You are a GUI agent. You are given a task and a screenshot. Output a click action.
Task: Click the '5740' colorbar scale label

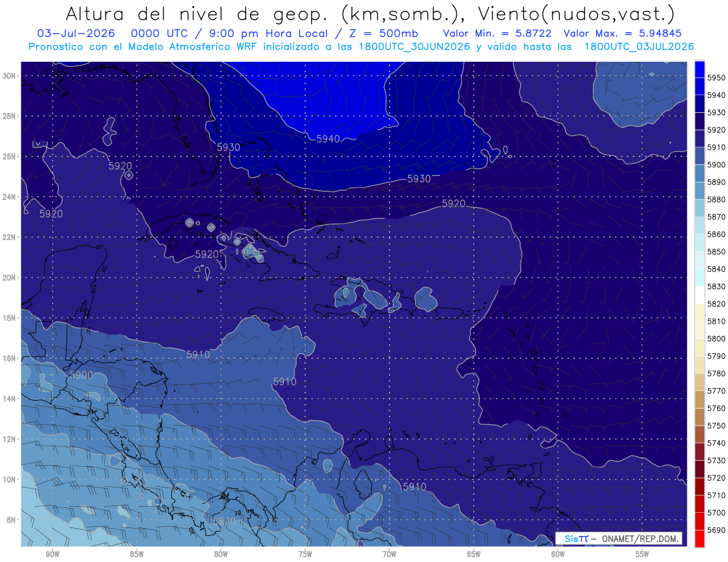716,443
